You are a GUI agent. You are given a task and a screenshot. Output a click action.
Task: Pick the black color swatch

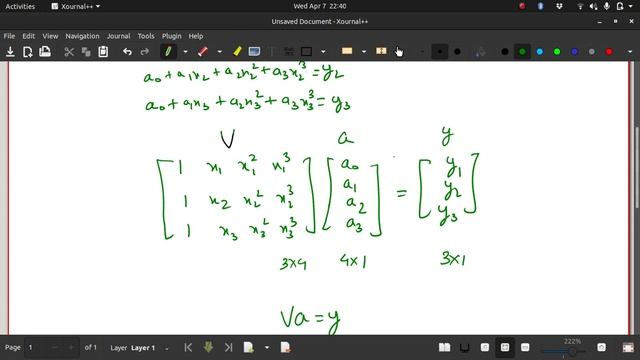pyautogui.click(x=505, y=52)
